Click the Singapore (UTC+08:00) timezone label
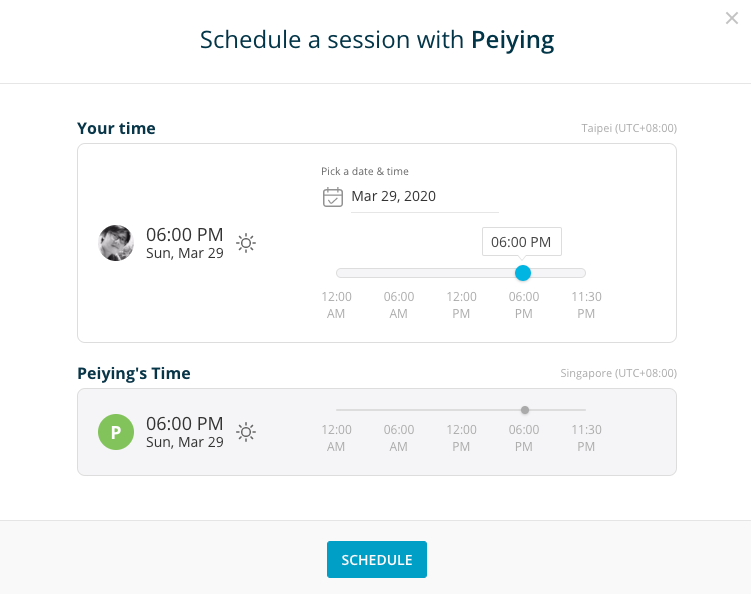Image resolution: width=751 pixels, height=594 pixels. click(x=618, y=373)
